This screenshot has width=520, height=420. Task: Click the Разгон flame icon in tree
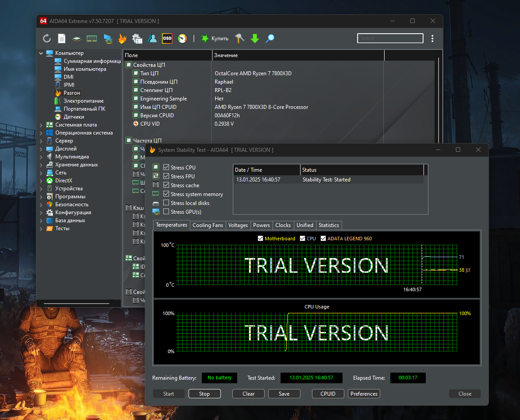coord(58,93)
